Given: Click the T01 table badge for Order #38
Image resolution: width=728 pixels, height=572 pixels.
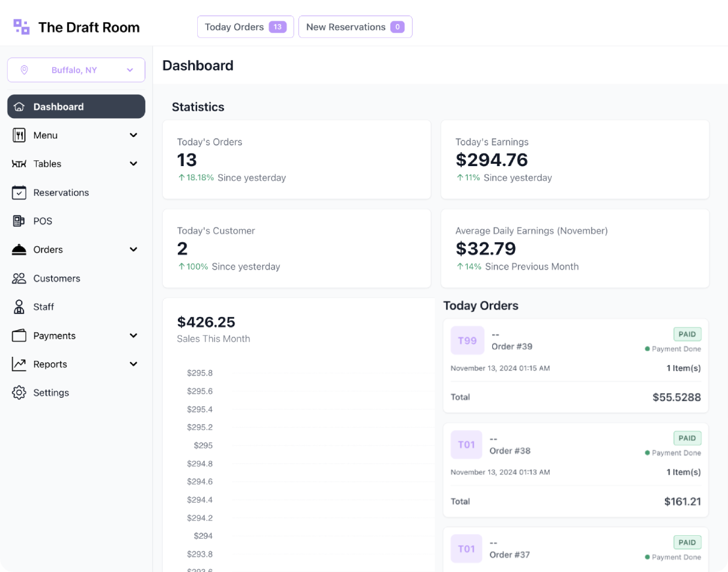Looking at the screenshot, I should pos(466,445).
